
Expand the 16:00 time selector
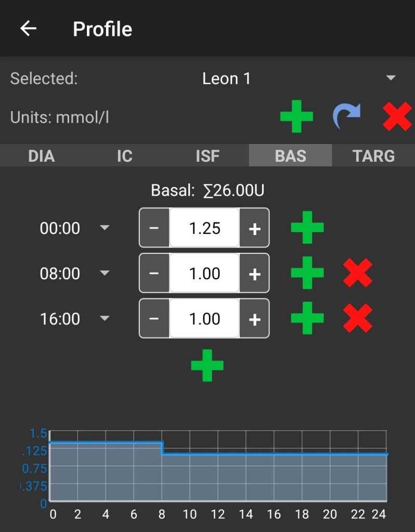pos(105,319)
